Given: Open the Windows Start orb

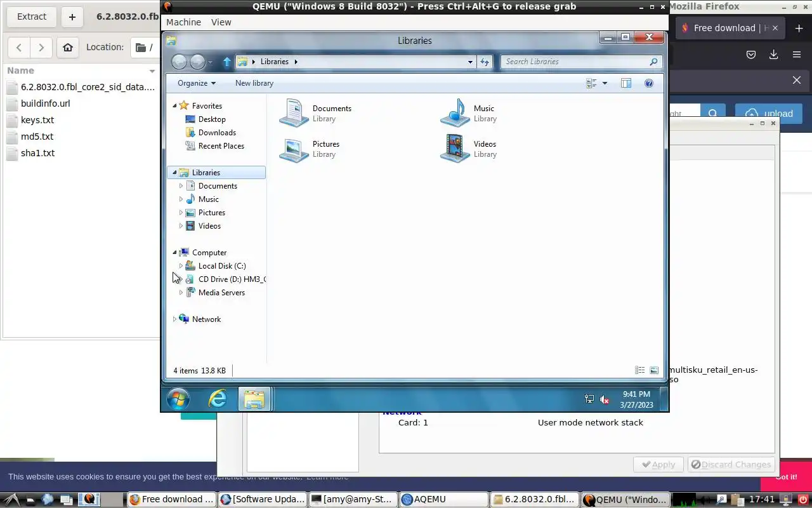Looking at the screenshot, I should pos(178,399).
